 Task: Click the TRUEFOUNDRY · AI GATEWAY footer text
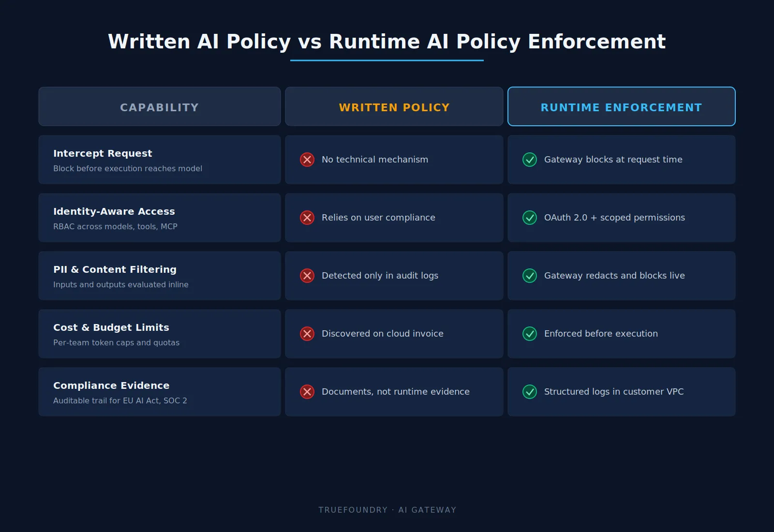pos(387,510)
